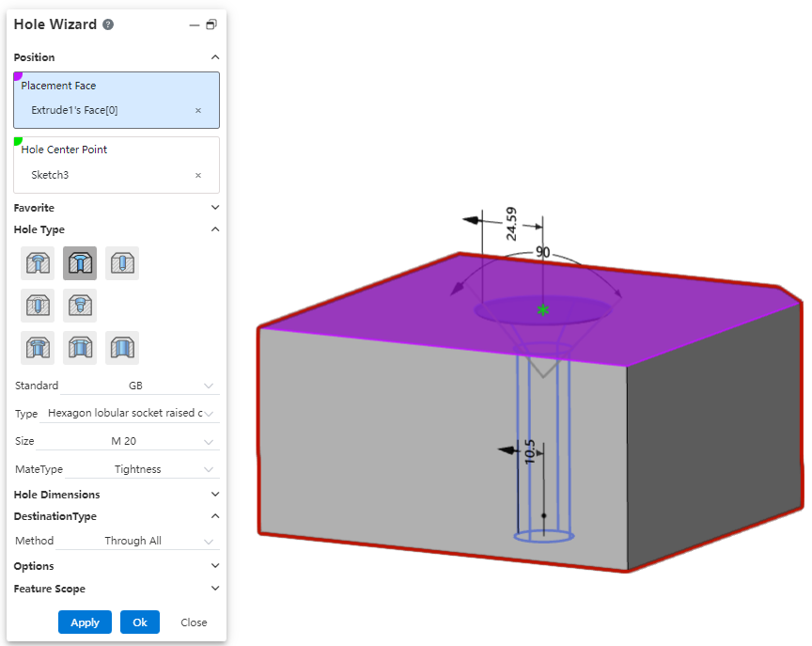Open the Method dropdown showing Through All
The width and height of the screenshot is (812, 646).
click(x=137, y=541)
